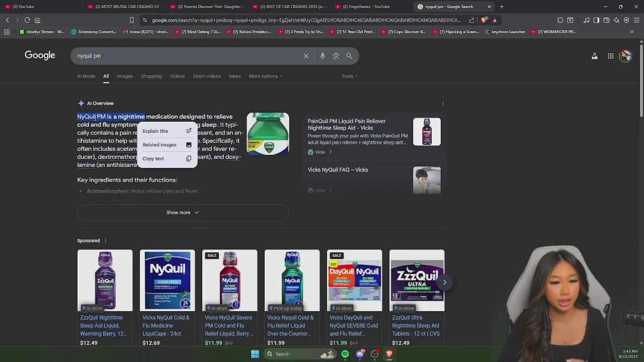Open the Brave Shields lion icon
Screen dimensions: 644x362
[x=484, y=20]
